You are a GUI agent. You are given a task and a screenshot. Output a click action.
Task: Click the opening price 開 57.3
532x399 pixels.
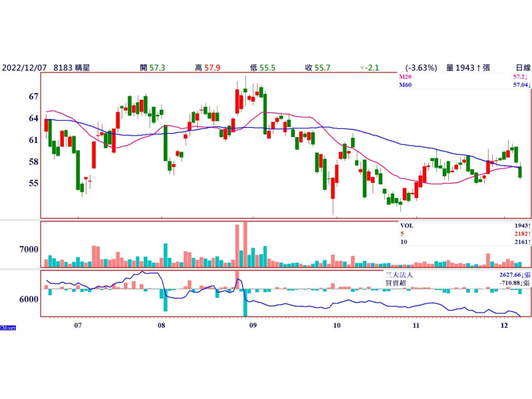(x=152, y=68)
